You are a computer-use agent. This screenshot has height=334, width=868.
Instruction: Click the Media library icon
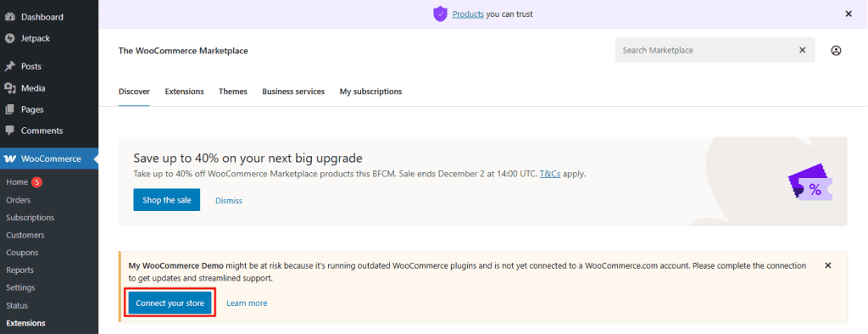coord(9,88)
